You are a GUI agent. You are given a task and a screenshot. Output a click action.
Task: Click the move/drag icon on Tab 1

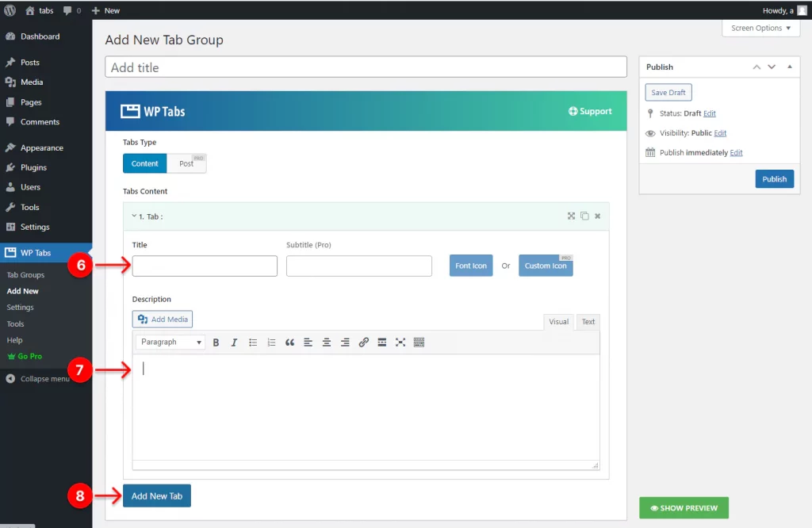tap(571, 216)
